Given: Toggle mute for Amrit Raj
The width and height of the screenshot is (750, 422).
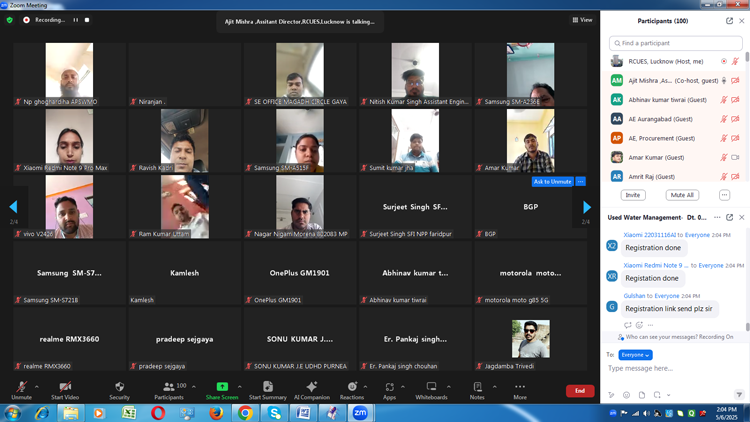Looking at the screenshot, I should pos(724,176).
